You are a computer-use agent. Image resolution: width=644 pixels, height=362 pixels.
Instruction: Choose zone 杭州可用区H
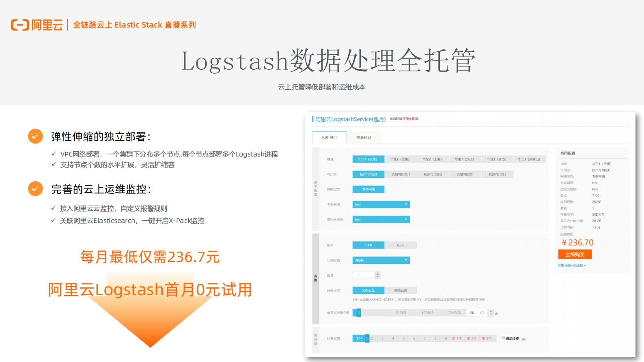pos(400,174)
